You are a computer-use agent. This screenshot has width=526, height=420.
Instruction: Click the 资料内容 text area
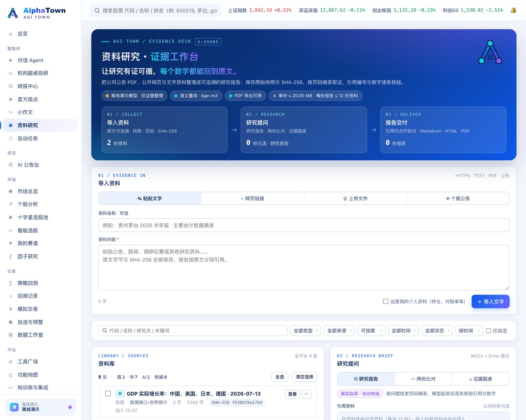(x=304, y=268)
